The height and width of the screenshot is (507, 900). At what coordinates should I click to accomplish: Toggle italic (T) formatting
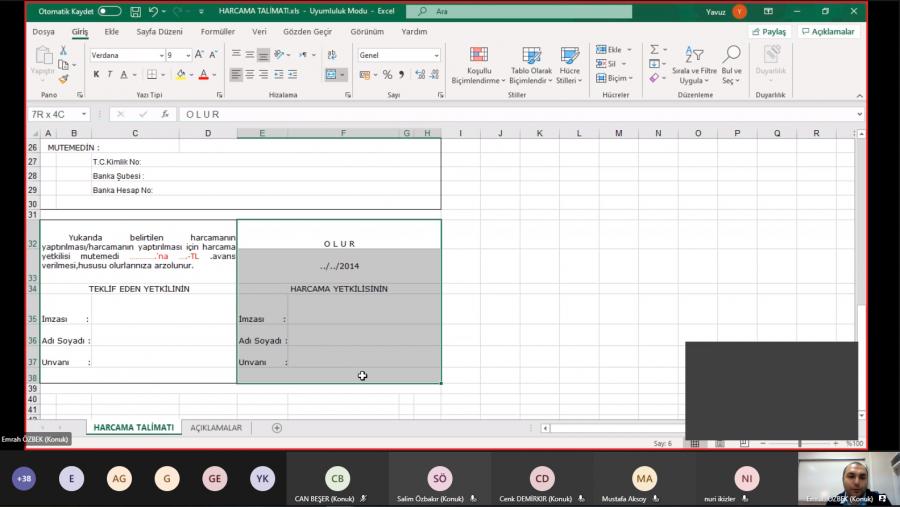coord(110,75)
